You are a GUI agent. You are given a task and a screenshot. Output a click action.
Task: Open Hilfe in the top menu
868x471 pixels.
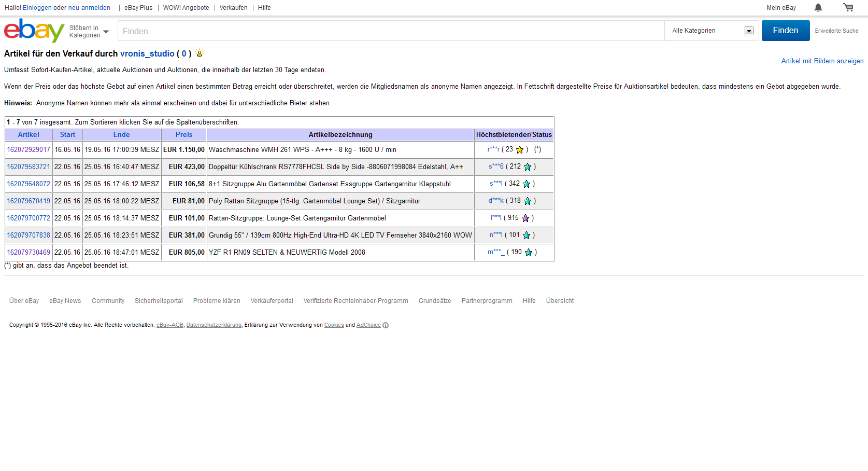(264, 8)
